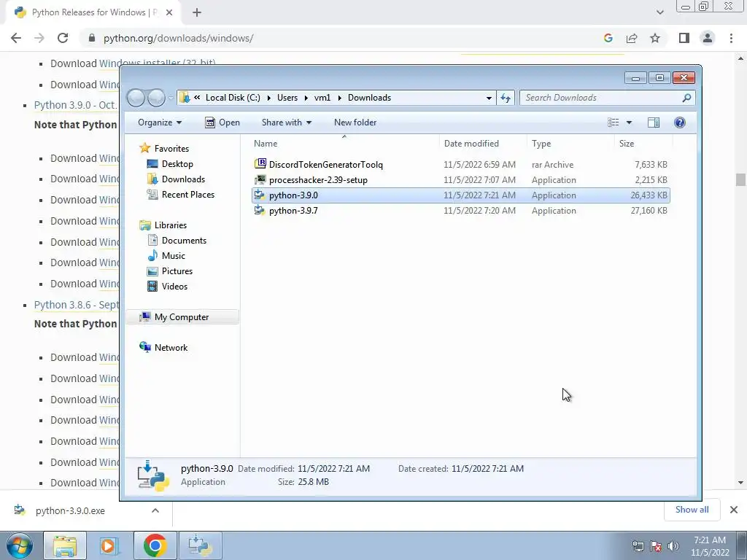Viewport: 747px width, 560px height.
Task: Select the DiscordTokenGeneratorToolq rar archive icon
Action: pos(260,164)
